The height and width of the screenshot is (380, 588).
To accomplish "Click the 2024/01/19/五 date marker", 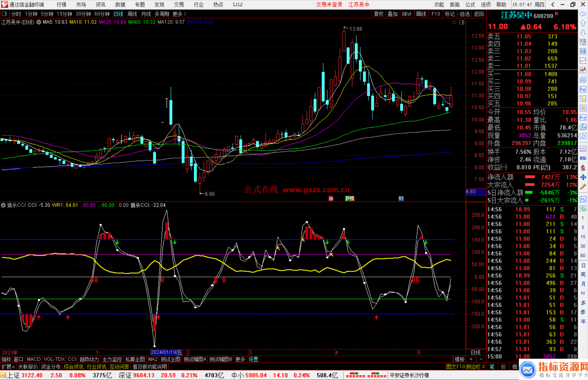I will pos(166,352).
